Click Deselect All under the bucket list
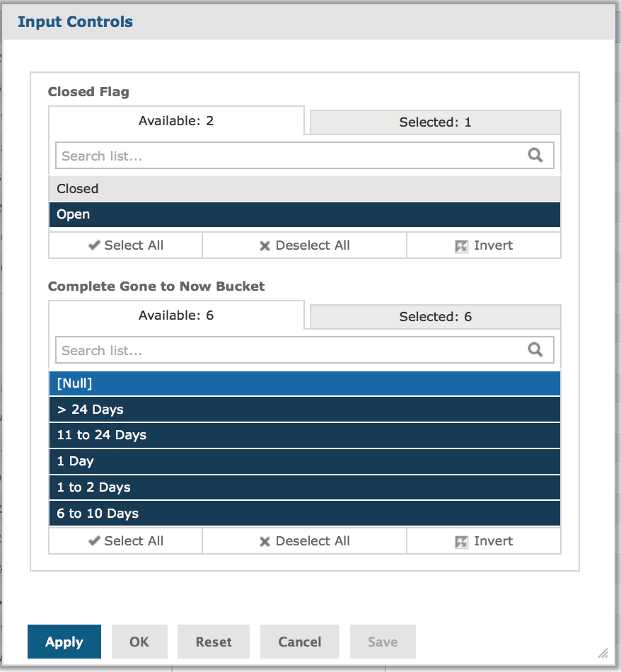The height and width of the screenshot is (672, 621). click(x=304, y=541)
